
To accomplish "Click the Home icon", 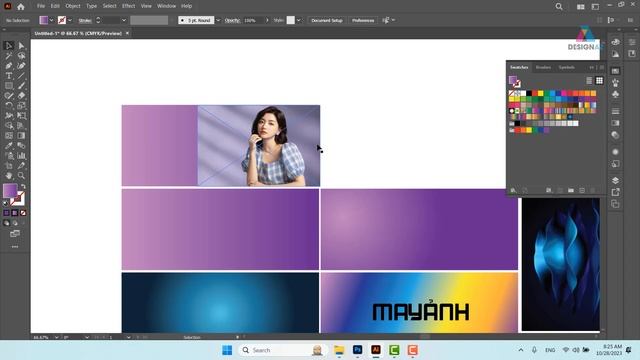I will coord(21,7).
